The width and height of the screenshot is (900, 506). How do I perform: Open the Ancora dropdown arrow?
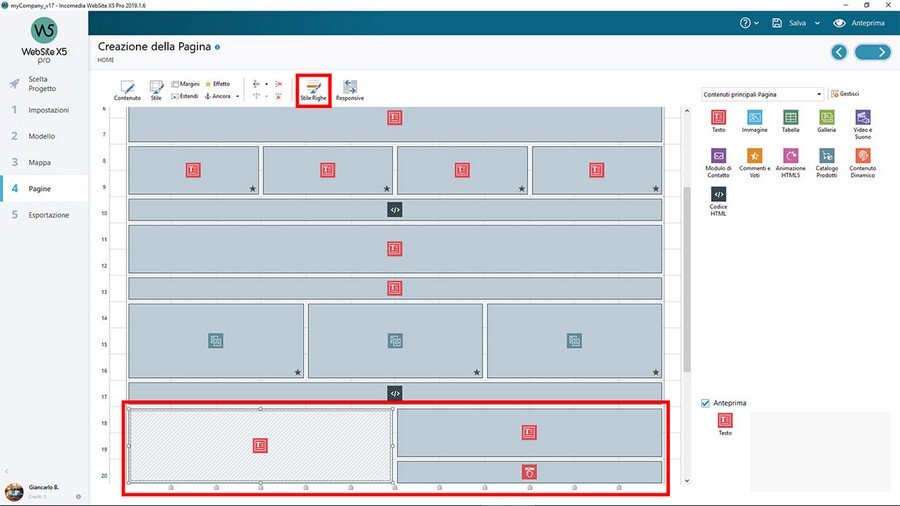click(239, 97)
